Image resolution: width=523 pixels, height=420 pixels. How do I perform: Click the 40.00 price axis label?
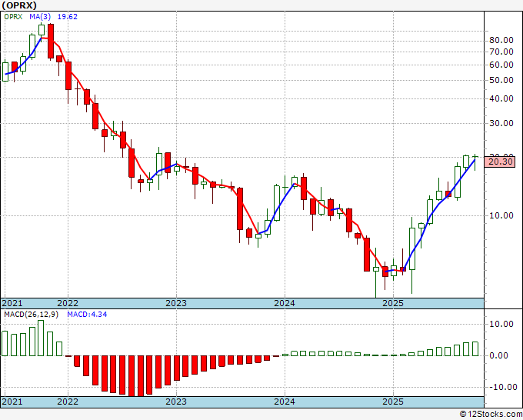(x=501, y=98)
